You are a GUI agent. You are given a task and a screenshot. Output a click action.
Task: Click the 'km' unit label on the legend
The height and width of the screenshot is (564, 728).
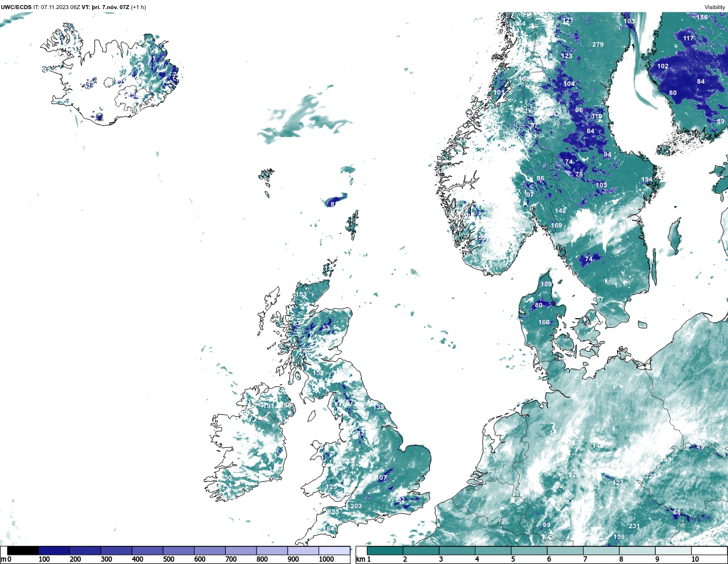(x=360, y=559)
